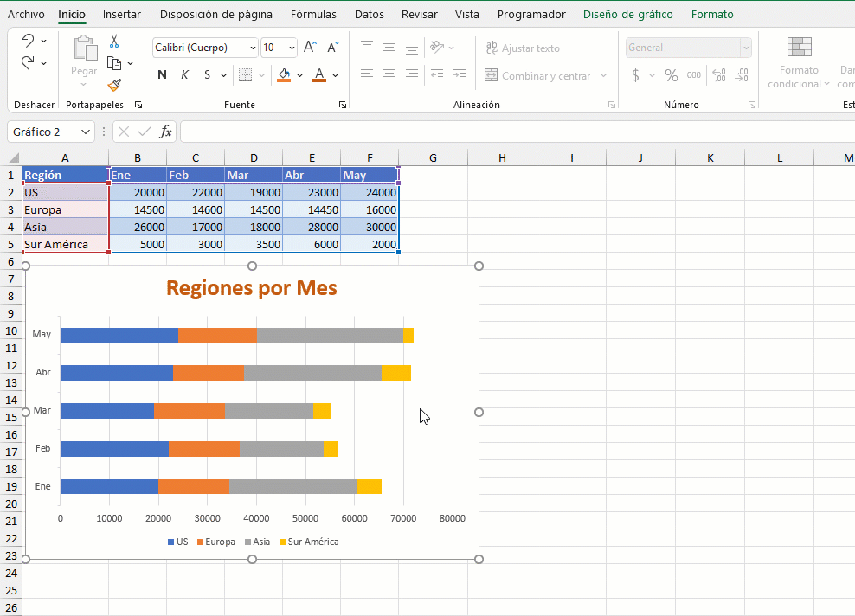Screen dimensions: 855x616
Task: Open the Combinar y centrar dropdown arrow
Action: click(604, 76)
